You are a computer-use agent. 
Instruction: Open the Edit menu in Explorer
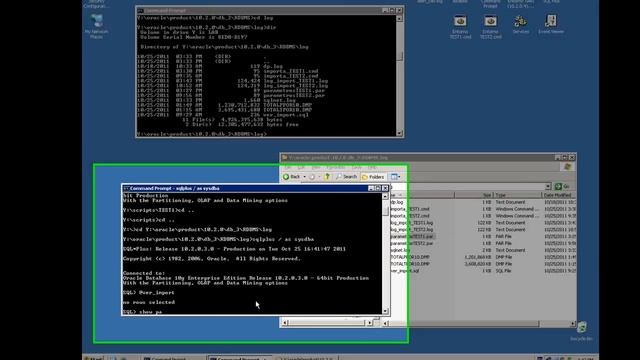(x=301, y=167)
